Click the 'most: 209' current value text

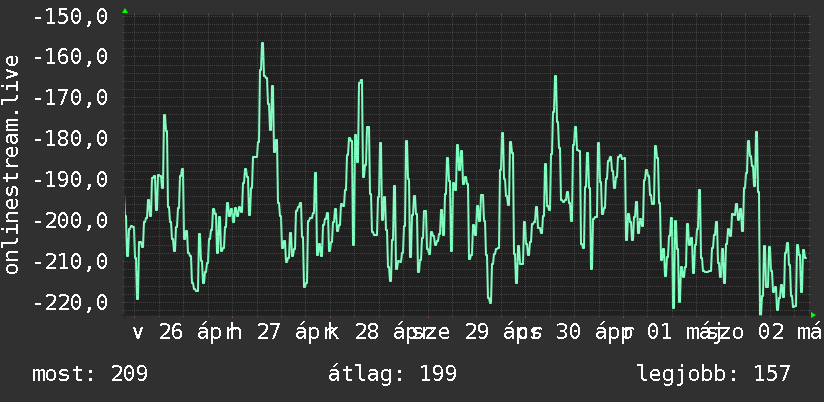click(90, 374)
